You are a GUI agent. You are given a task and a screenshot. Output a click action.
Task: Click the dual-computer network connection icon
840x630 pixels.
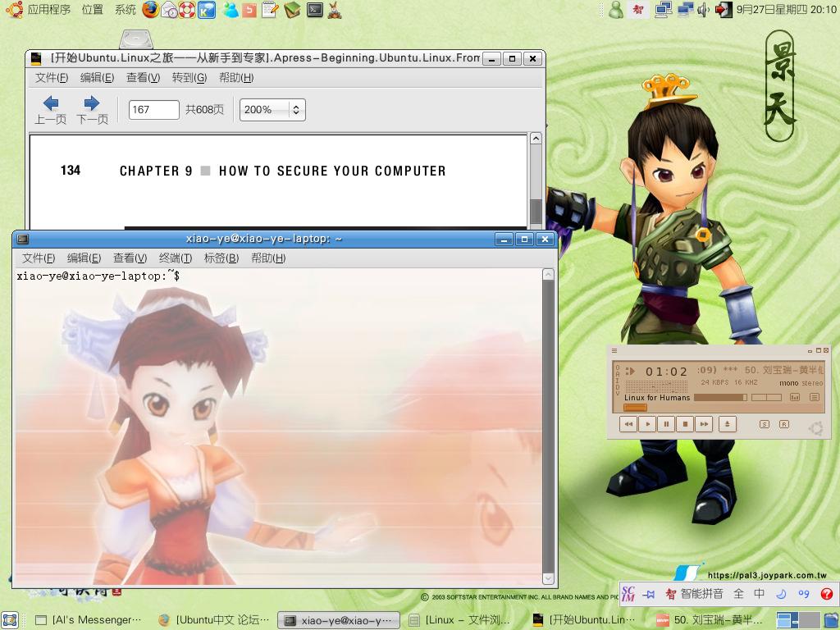[685, 10]
